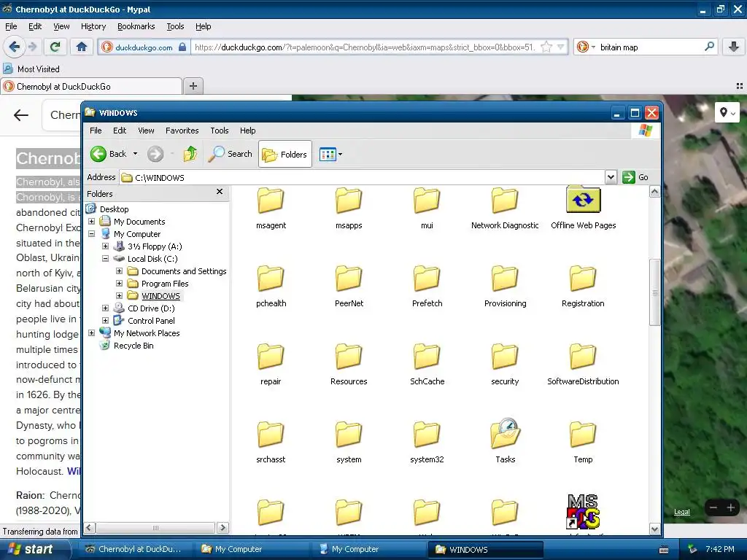747x560 pixels.
Task: Click Explorer's green Back button
Action: [108, 154]
